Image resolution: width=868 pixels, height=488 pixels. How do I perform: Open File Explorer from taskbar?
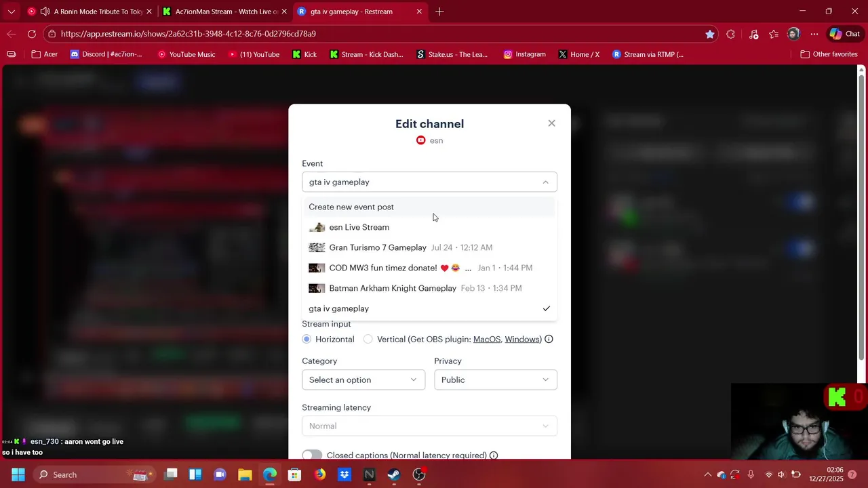(x=245, y=474)
